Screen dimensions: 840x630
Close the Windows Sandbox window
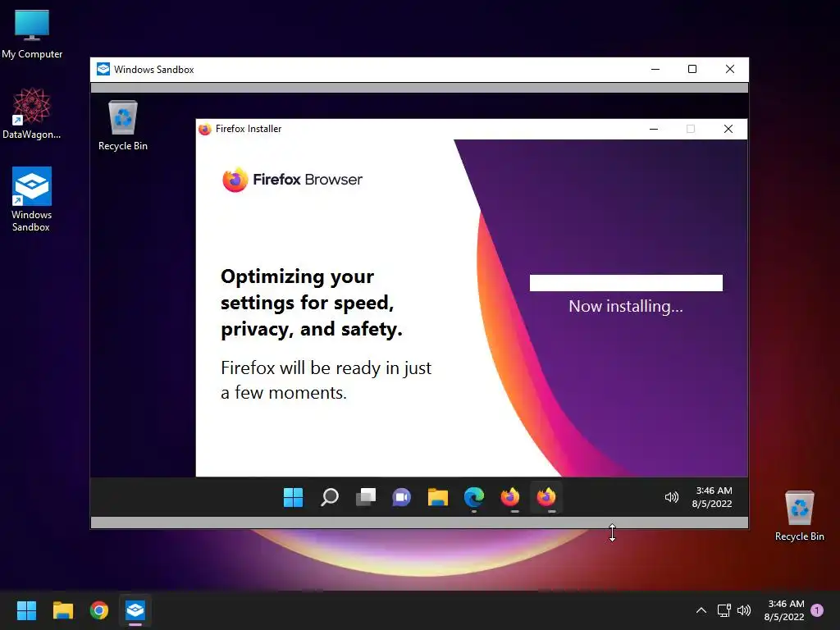tap(729, 69)
